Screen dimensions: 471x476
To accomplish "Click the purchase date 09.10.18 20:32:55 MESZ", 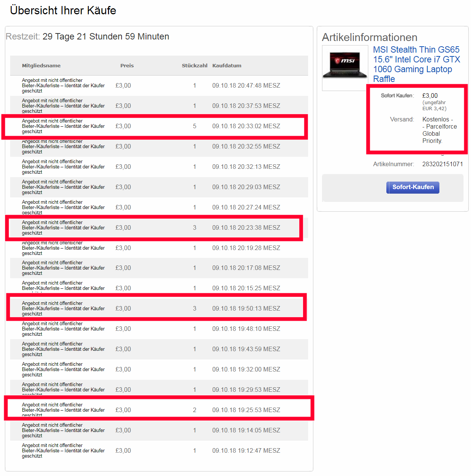I will pyautogui.click(x=246, y=146).
